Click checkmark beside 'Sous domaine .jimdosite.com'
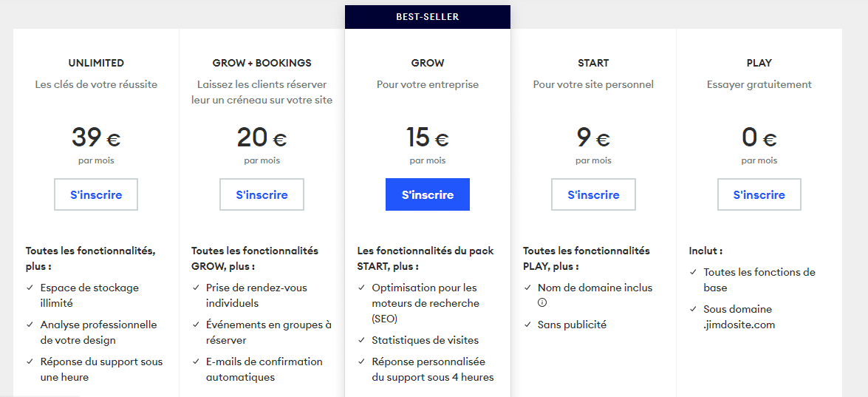The height and width of the screenshot is (397, 868). click(x=693, y=309)
